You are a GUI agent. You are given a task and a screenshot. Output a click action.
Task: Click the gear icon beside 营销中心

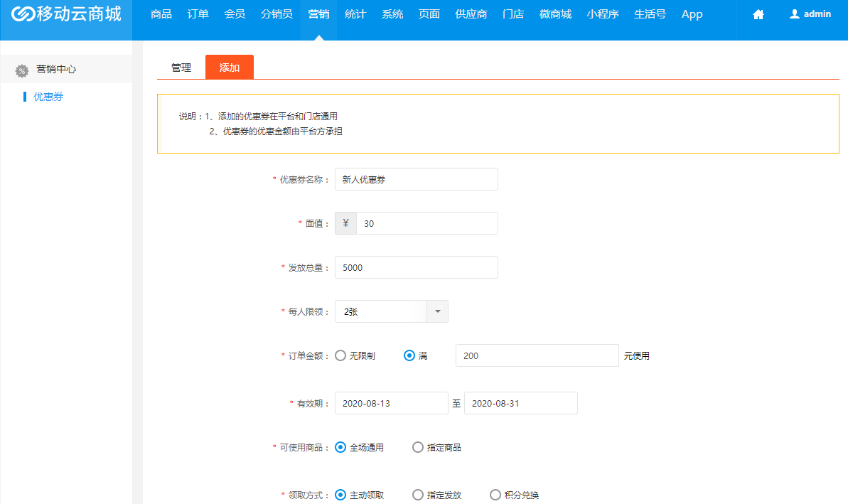[21, 70]
